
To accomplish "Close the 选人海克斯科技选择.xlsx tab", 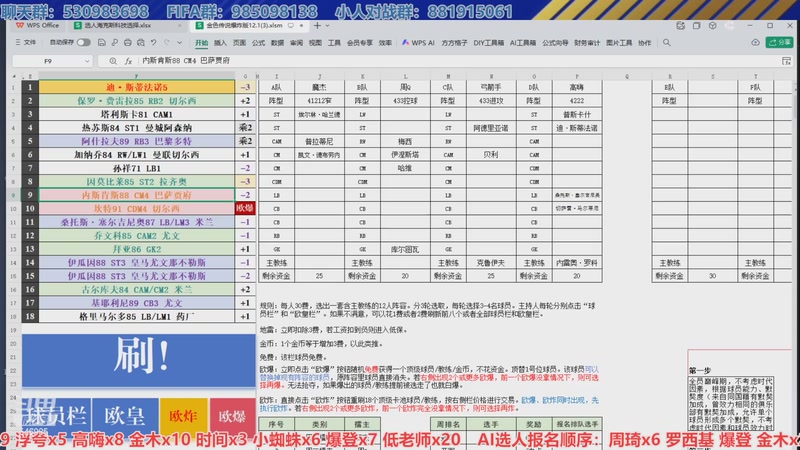I will (180, 25).
